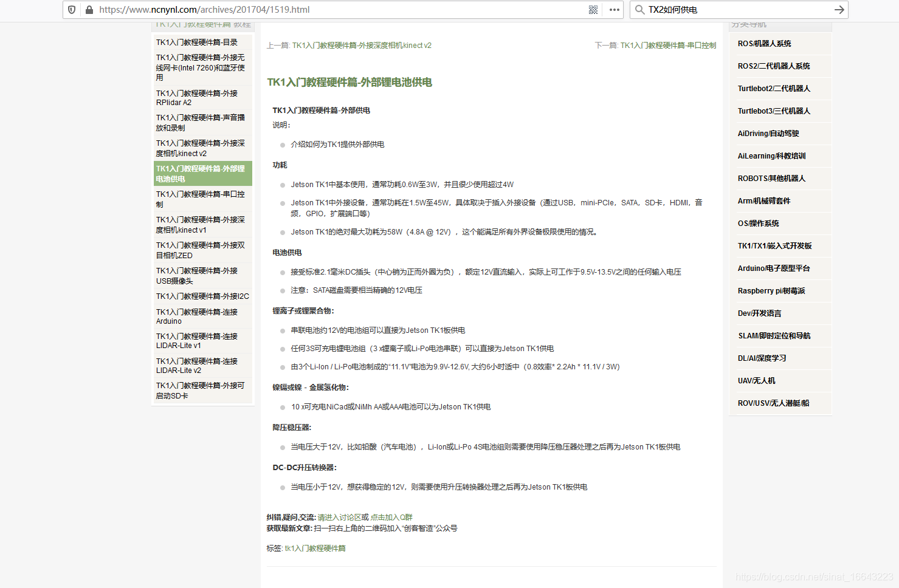899x588 pixels.
Task: Click the search go arrow button
Action: point(839,10)
